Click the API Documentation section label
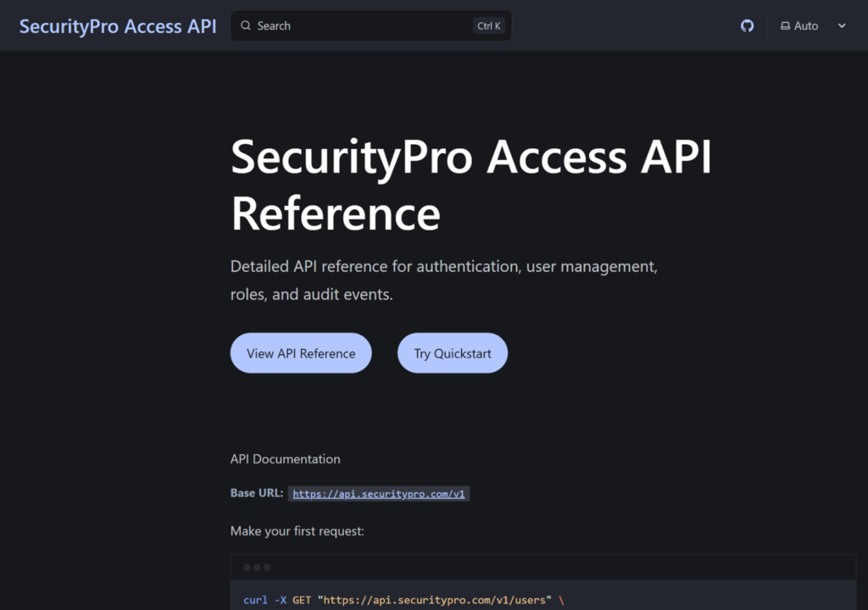The height and width of the screenshot is (610, 868). pos(285,459)
